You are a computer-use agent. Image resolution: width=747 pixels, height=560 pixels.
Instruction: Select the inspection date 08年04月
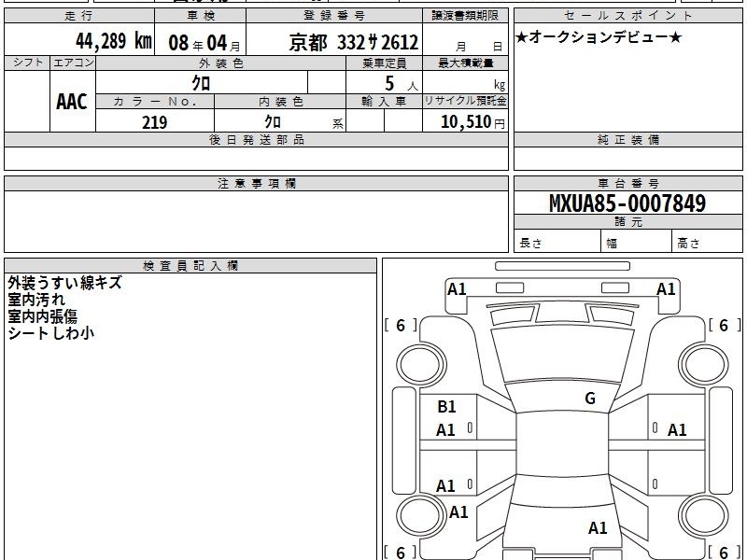[x=204, y=43]
